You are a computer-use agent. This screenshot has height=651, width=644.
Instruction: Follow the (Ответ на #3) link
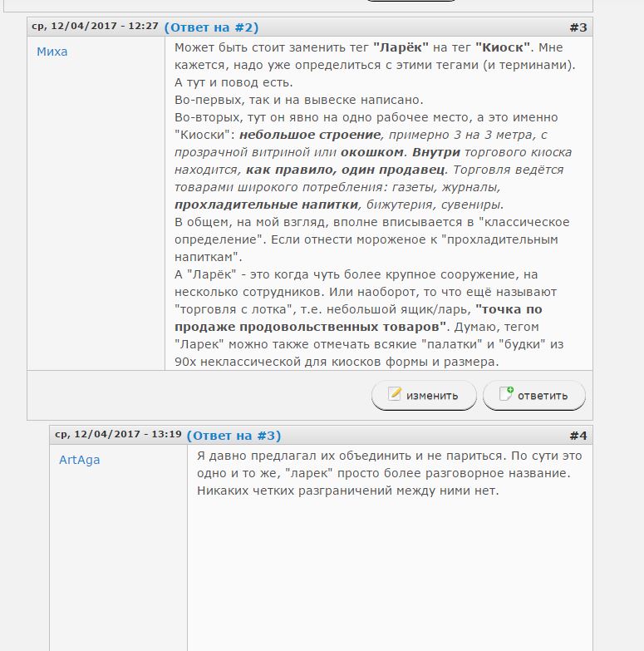click(x=234, y=436)
